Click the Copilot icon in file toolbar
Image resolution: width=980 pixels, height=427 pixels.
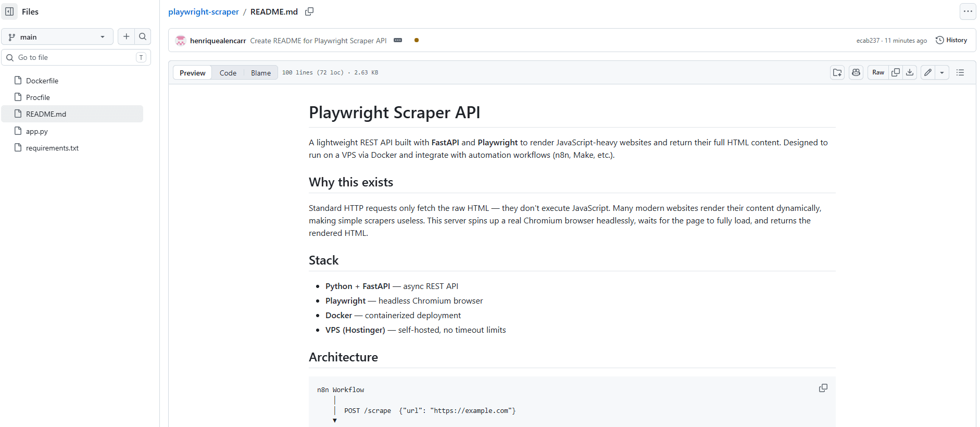pos(856,72)
